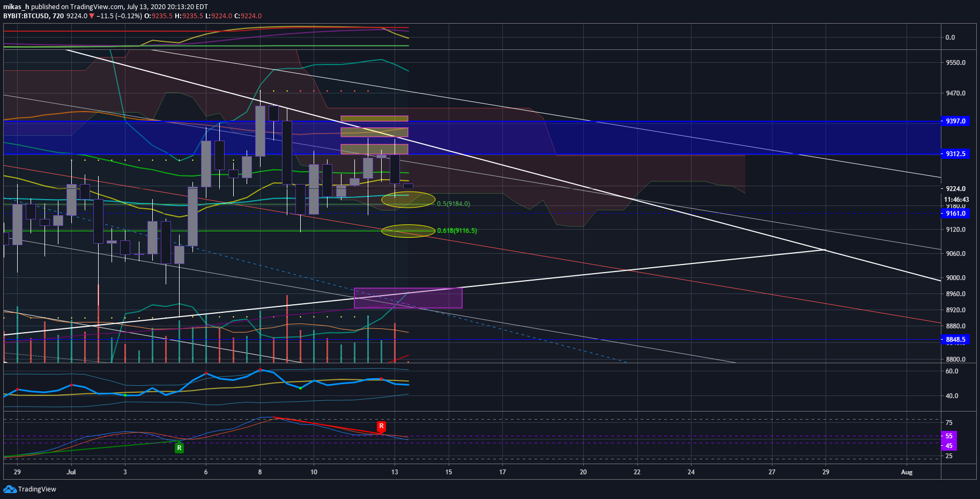Click the current price 9224.0 axis label
Viewport: 980px width, 499px height.
(955, 189)
